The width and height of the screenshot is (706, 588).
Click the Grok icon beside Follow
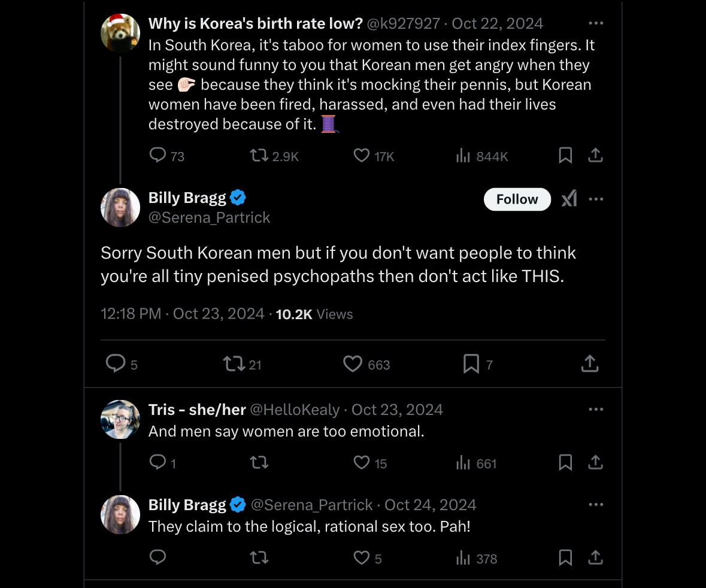click(x=569, y=199)
